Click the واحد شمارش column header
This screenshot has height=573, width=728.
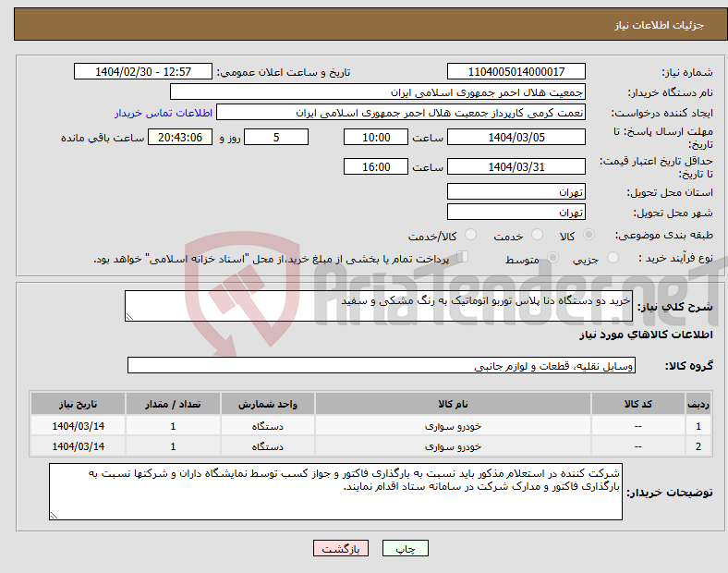pyautogui.click(x=267, y=404)
